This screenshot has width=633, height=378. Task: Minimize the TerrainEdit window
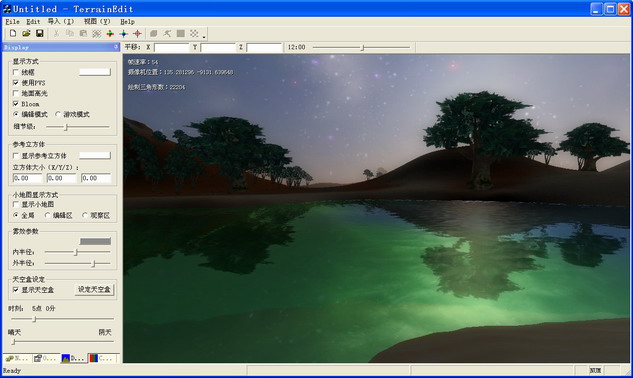(597, 9)
